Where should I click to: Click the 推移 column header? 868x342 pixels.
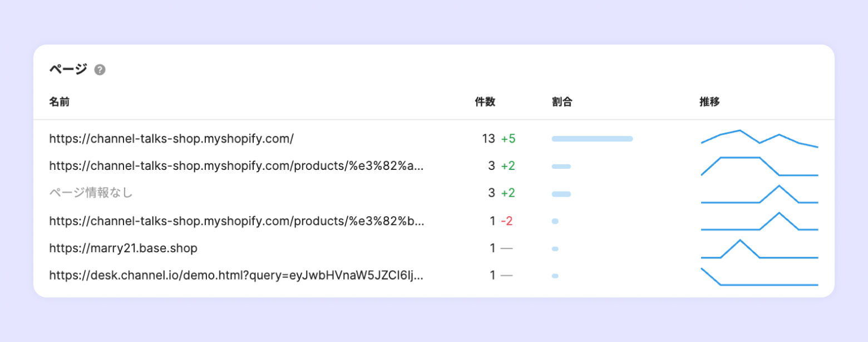pyautogui.click(x=709, y=102)
